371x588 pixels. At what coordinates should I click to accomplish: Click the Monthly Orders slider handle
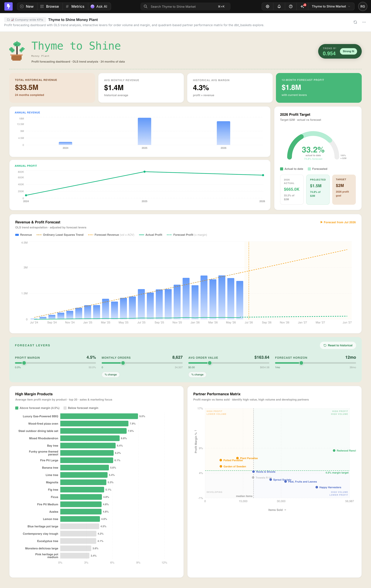[123, 363]
